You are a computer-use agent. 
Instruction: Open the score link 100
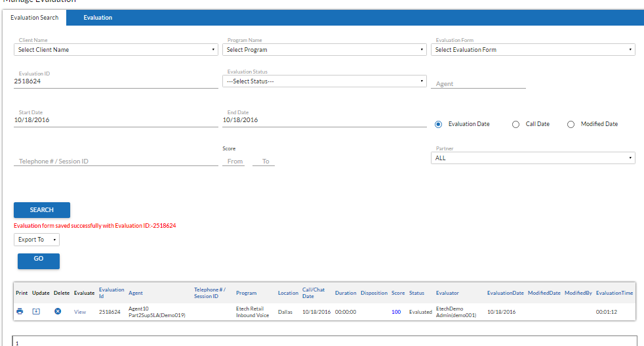pyautogui.click(x=396, y=312)
